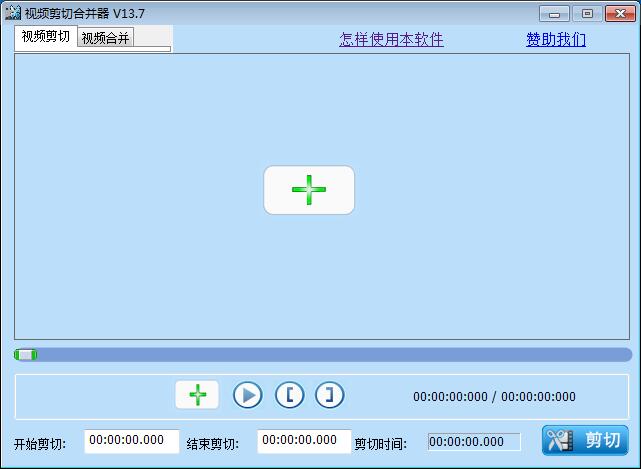Minimize the 视频剪切合并器 window
This screenshot has width=641, height=469.
[x=554, y=14]
